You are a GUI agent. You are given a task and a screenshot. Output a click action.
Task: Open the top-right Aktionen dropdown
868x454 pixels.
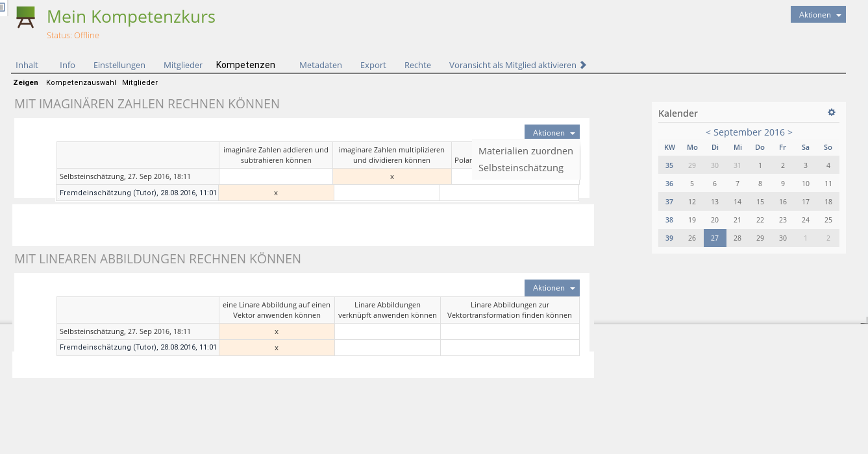point(817,15)
